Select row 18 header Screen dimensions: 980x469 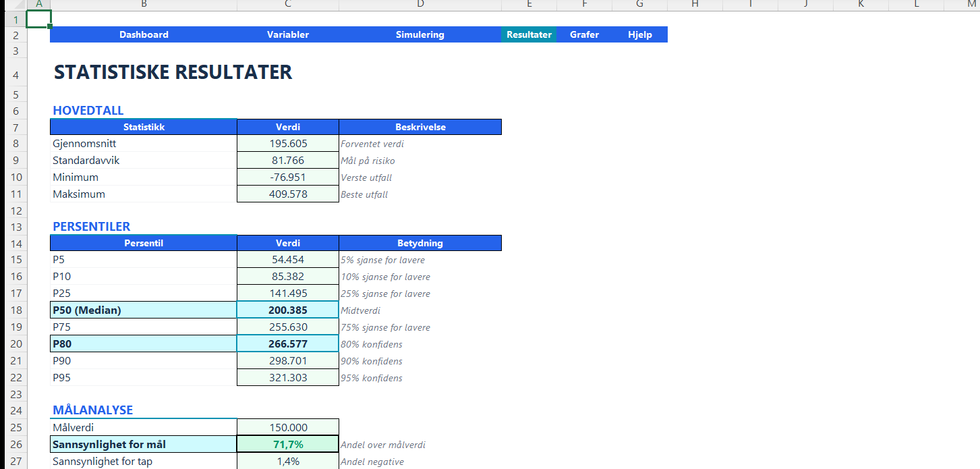[x=13, y=310]
